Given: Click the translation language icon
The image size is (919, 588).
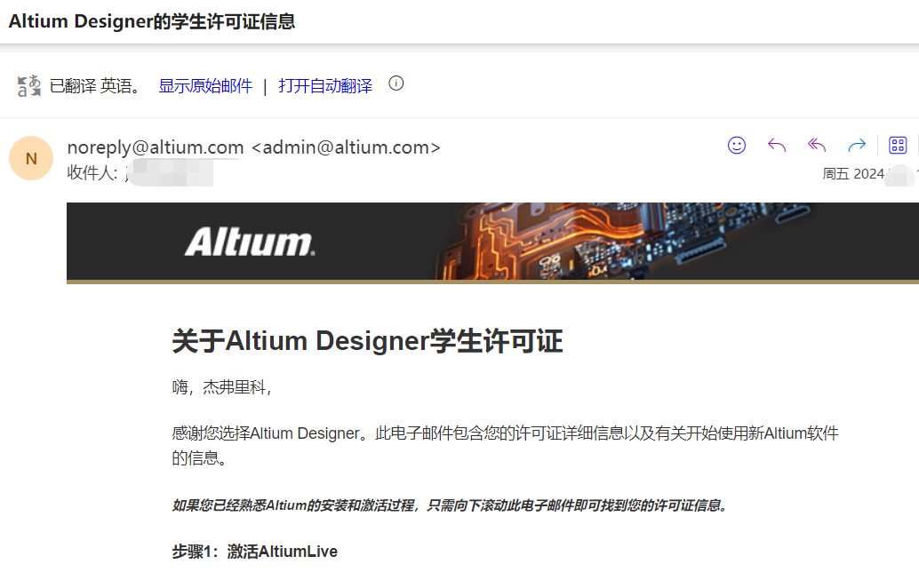Looking at the screenshot, I should click(x=28, y=85).
